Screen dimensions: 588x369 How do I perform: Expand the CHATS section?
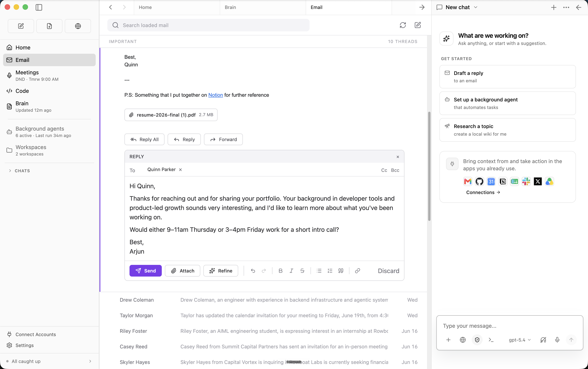19,171
